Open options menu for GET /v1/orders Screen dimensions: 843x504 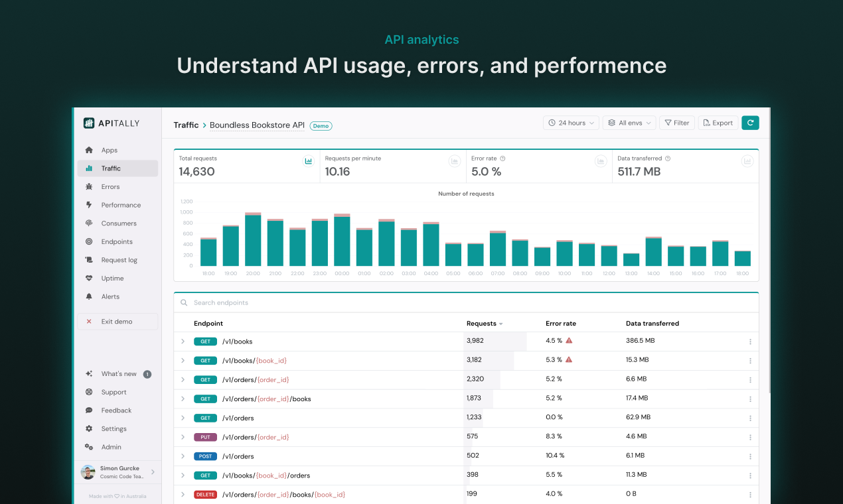click(x=750, y=418)
